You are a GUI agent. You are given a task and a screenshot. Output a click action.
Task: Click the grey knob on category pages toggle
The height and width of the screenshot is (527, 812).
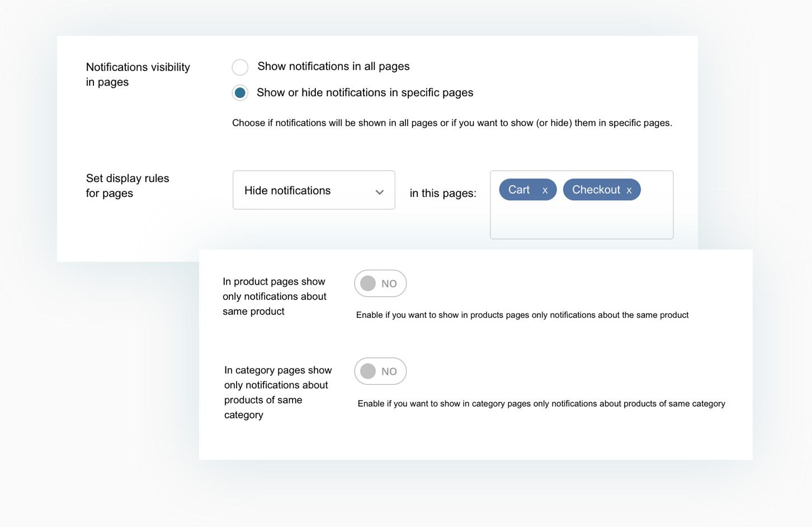point(368,371)
